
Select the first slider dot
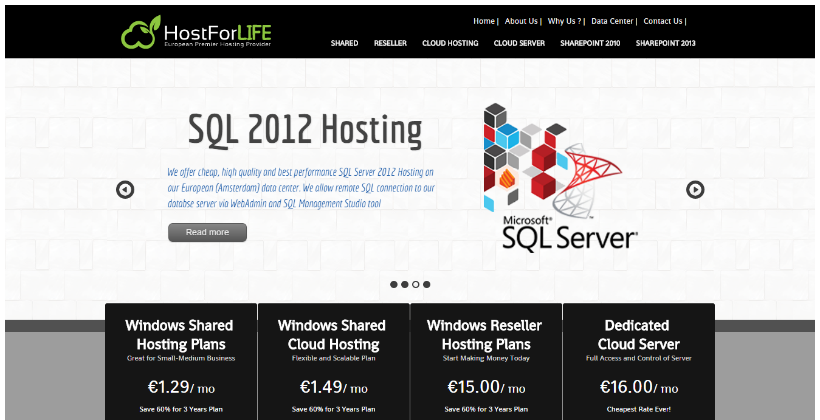394,285
